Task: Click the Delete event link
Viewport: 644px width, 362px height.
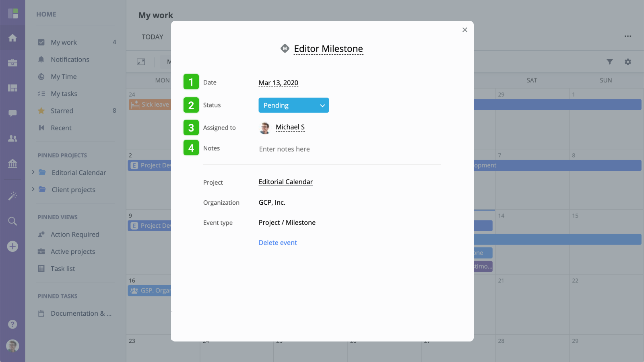Action: 278,243
